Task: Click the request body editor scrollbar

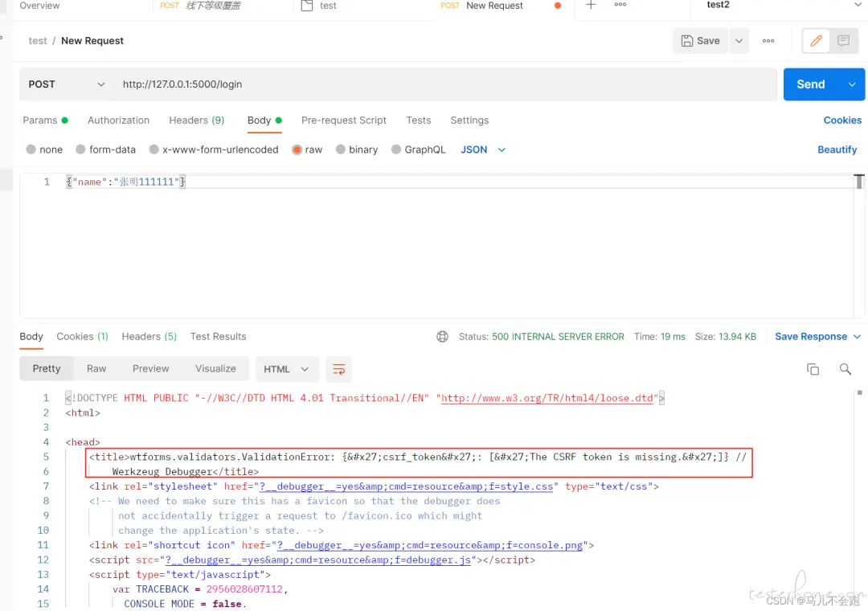Action: click(859, 182)
